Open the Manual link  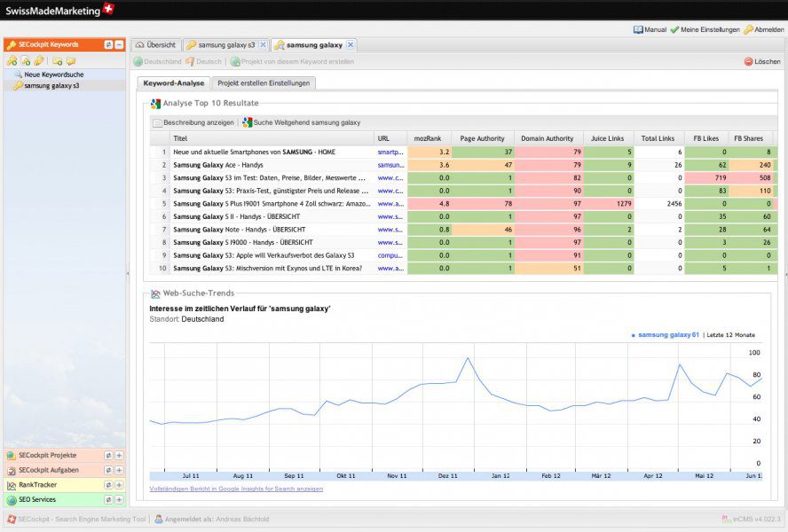click(x=650, y=29)
